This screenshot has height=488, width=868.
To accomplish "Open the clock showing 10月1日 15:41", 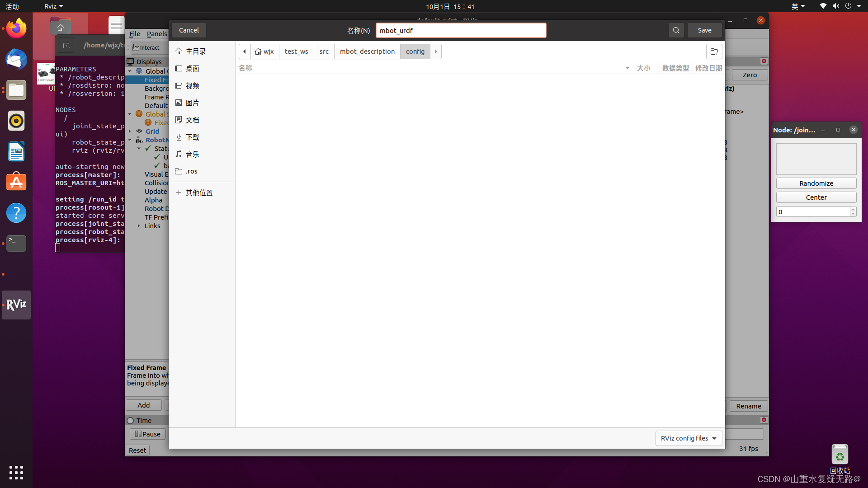I will point(450,6).
